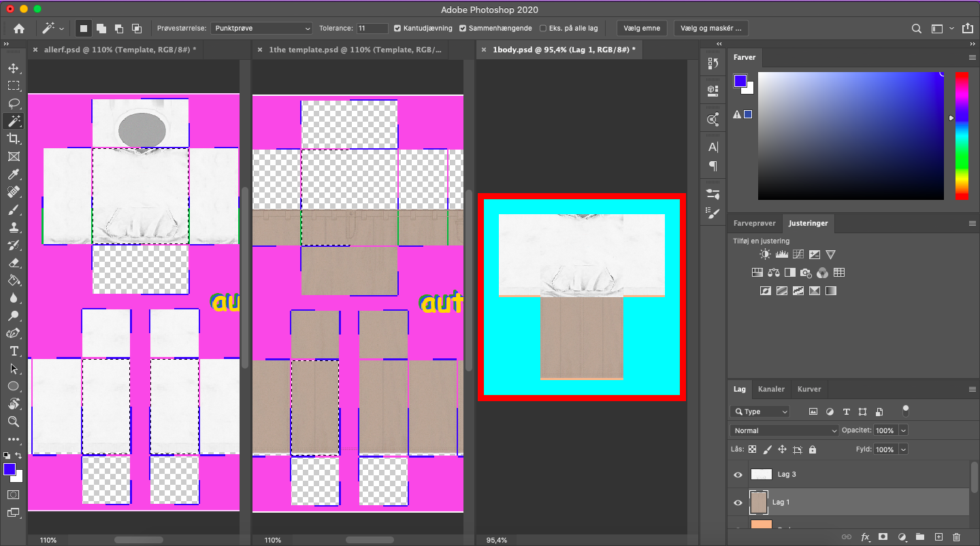This screenshot has height=546, width=980.
Task: Select the Horizontal Type tool
Action: [13, 352]
